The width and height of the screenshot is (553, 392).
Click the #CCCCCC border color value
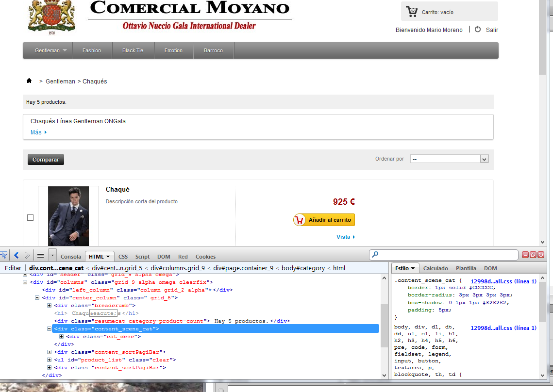click(x=482, y=288)
